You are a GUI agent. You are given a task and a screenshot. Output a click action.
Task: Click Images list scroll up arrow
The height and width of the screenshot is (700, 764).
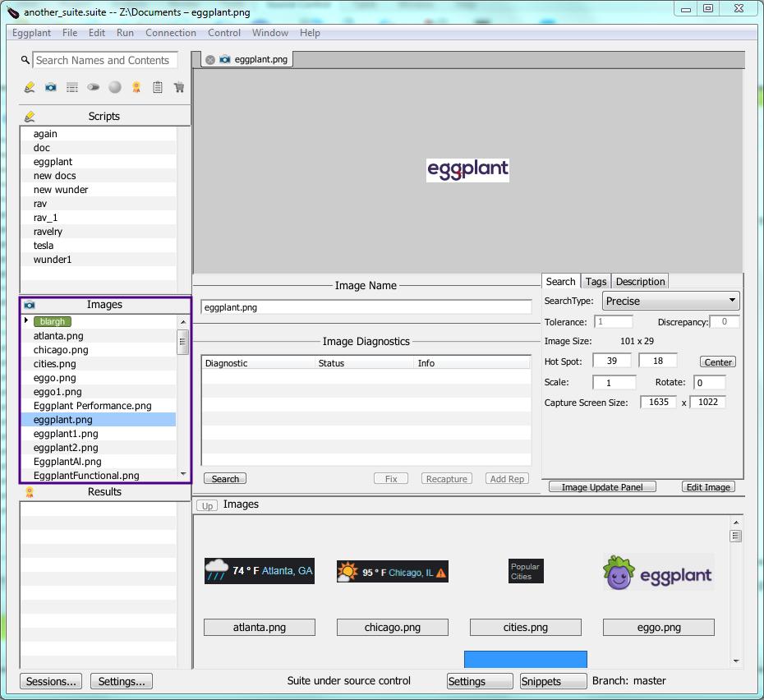click(x=183, y=322)
